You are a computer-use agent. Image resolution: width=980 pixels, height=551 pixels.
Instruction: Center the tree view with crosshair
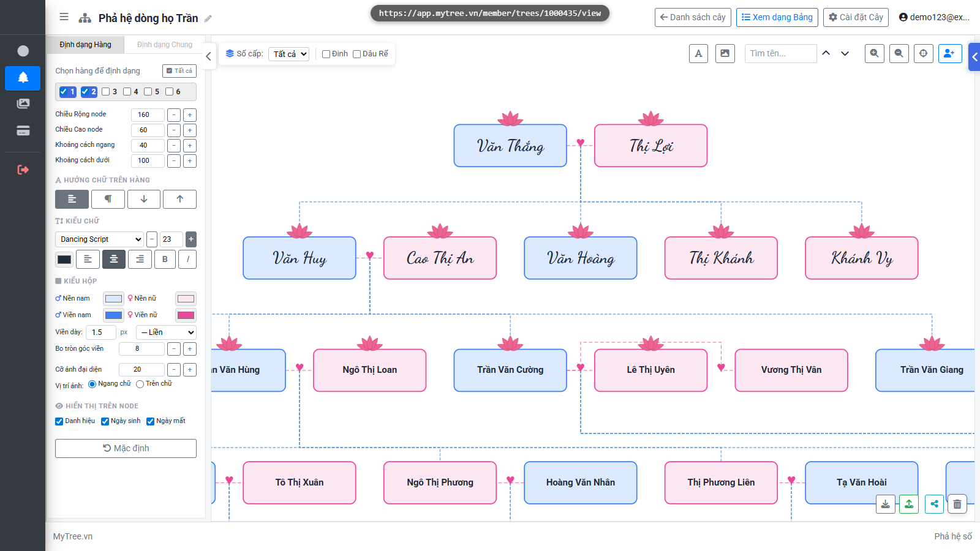tap(923, 53)
